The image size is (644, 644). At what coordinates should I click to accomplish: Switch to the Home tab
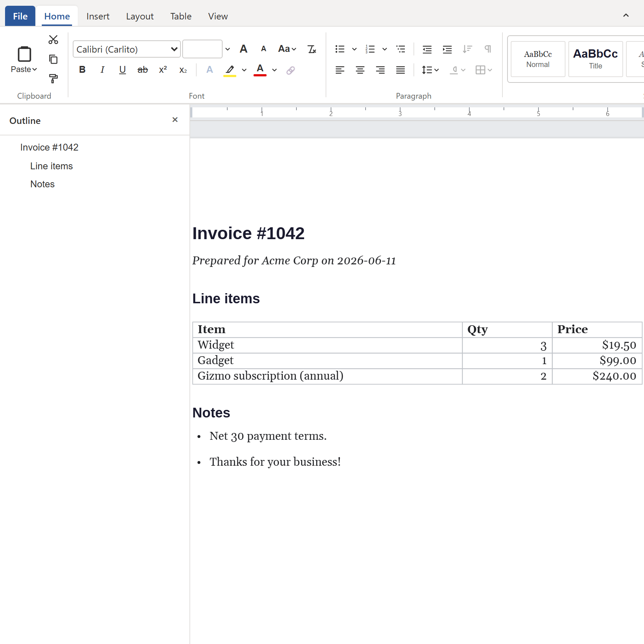tap(57, 16)
